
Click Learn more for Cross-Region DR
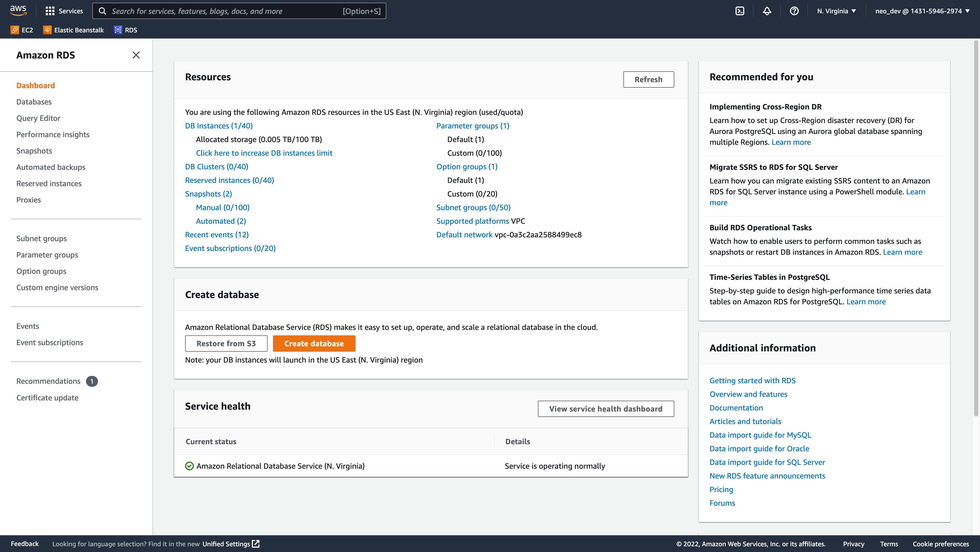pos(791,142)
